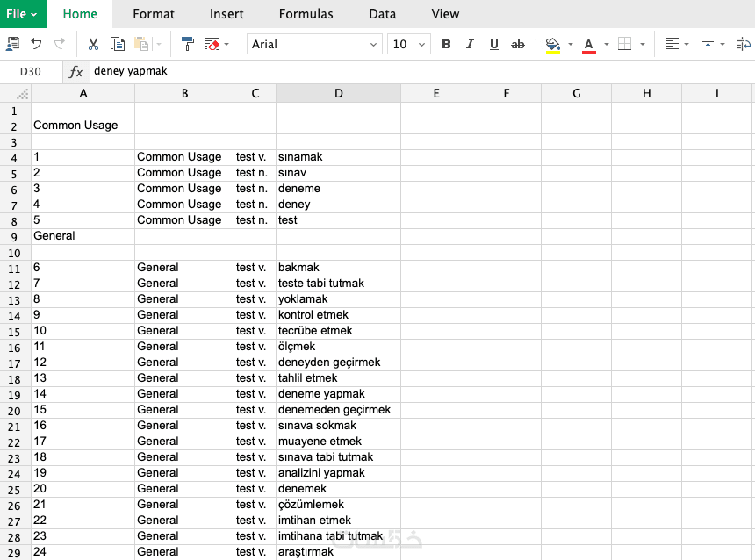
Task: Apply the fill color bucket
Action: [x=553, y=45]
